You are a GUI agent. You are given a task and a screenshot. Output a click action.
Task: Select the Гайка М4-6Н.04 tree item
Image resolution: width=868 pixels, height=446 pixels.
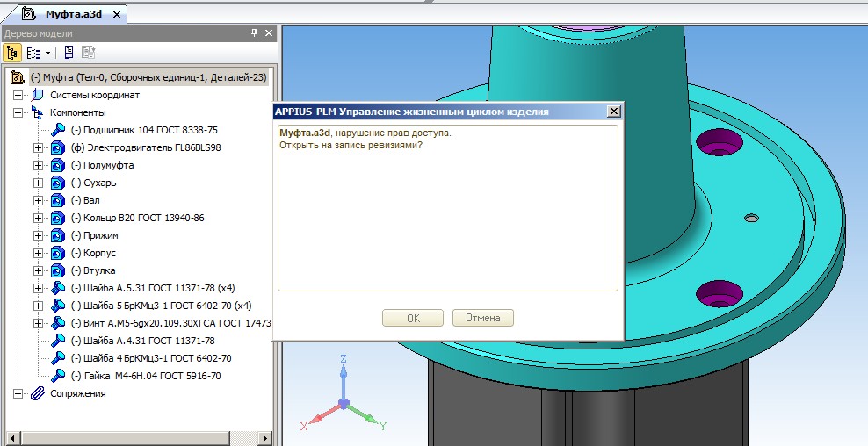pos(146,376)
